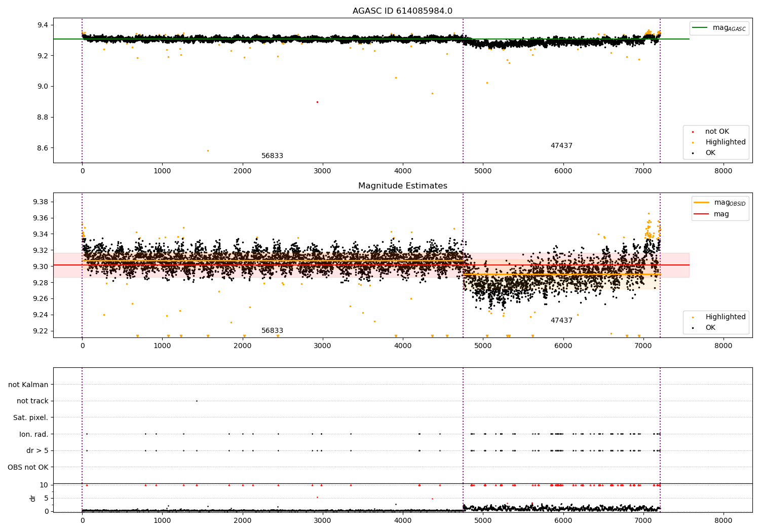Select the orange mag OBSID legend line sample
This screenshot has width=760, height=532.
tap(702, 203)
